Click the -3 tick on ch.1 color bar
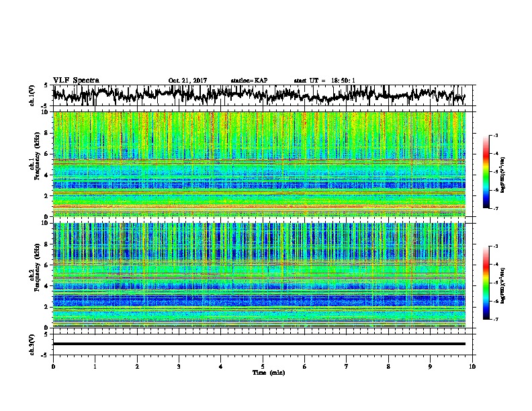The height and width of the screenshot is (411, 532). (496, 135)
